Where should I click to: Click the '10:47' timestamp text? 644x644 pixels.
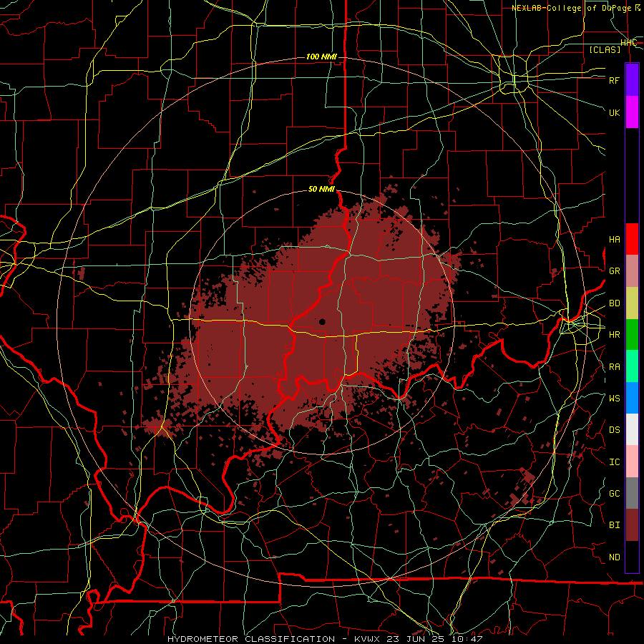pyautogui.click(x=466, y=639)
